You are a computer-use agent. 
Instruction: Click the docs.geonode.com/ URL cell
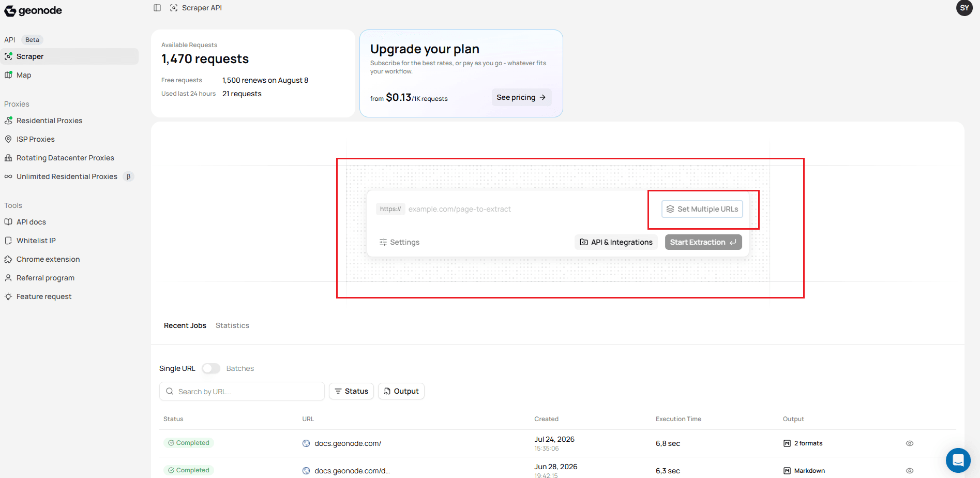(348, 443)
